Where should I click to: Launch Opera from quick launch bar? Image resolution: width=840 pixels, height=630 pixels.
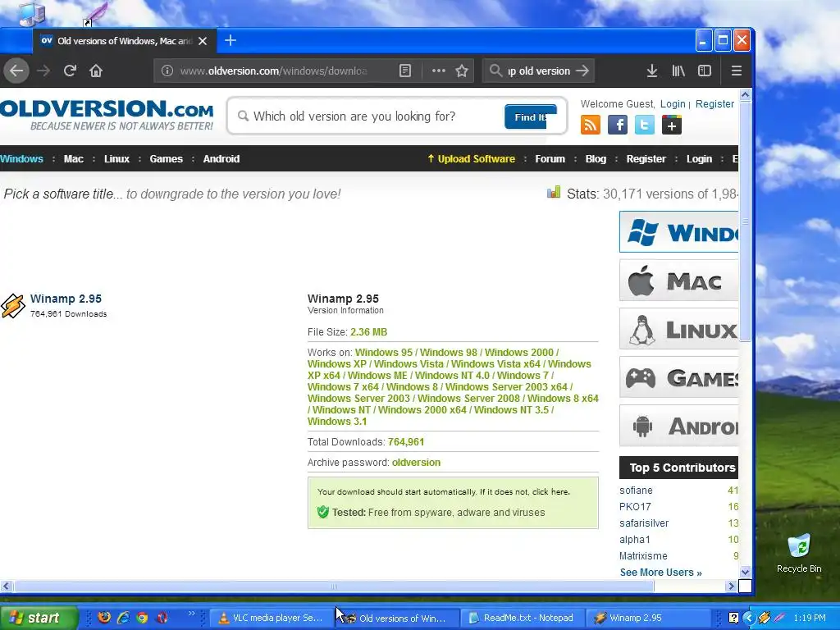coord(162,618)
